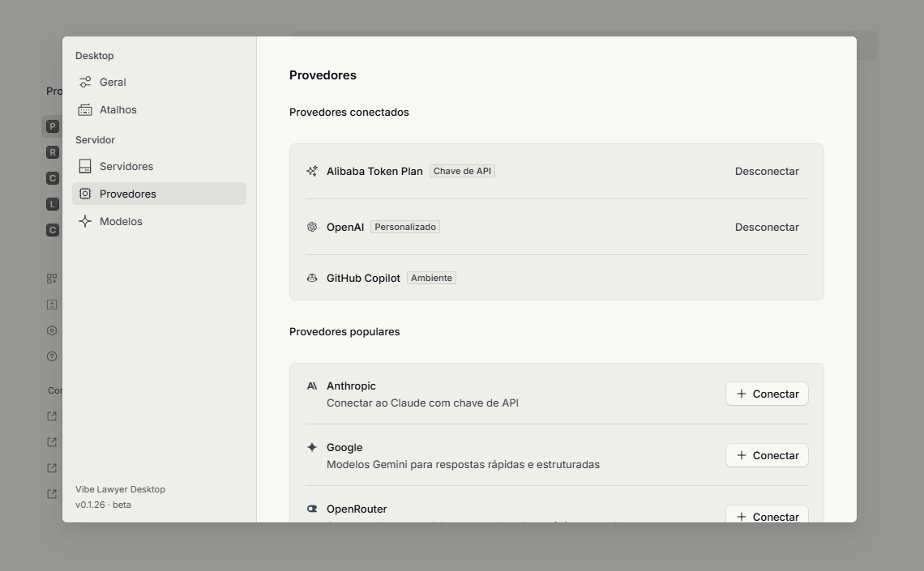This screenshot has width=924, height=571.
Task: Click the GitHub Copilot provider name
Action: [x=364, y=279]
